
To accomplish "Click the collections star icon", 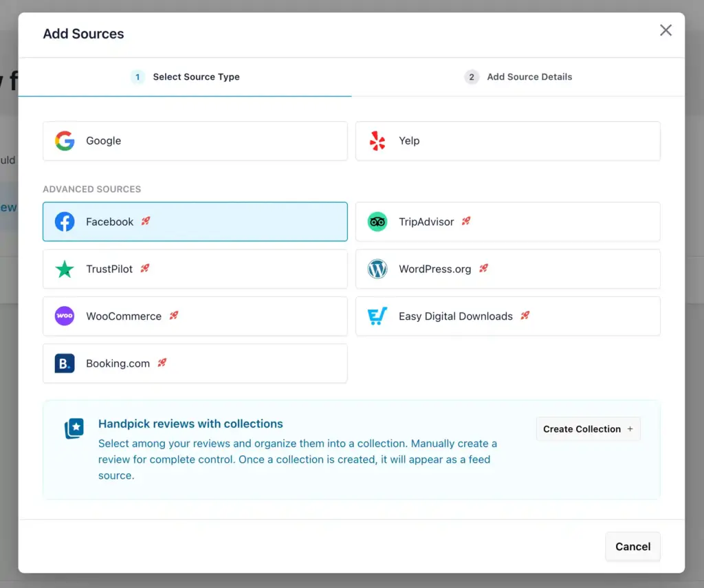I will point(74,428).
